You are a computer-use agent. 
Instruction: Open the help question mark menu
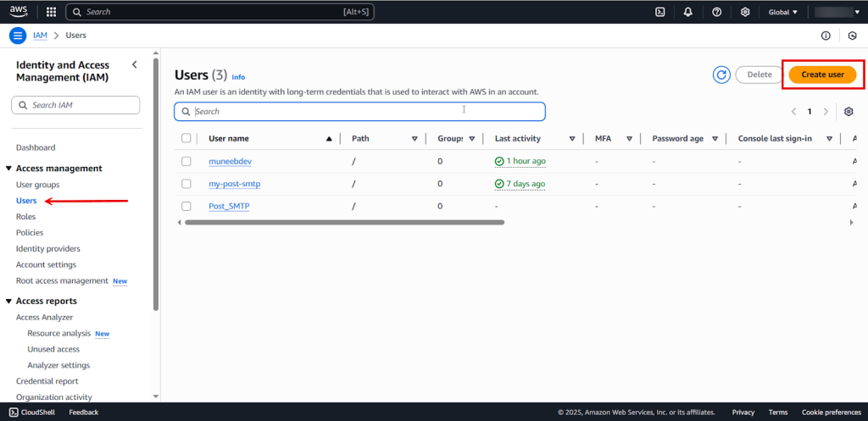pyautogui.click(x=716, y=12)
